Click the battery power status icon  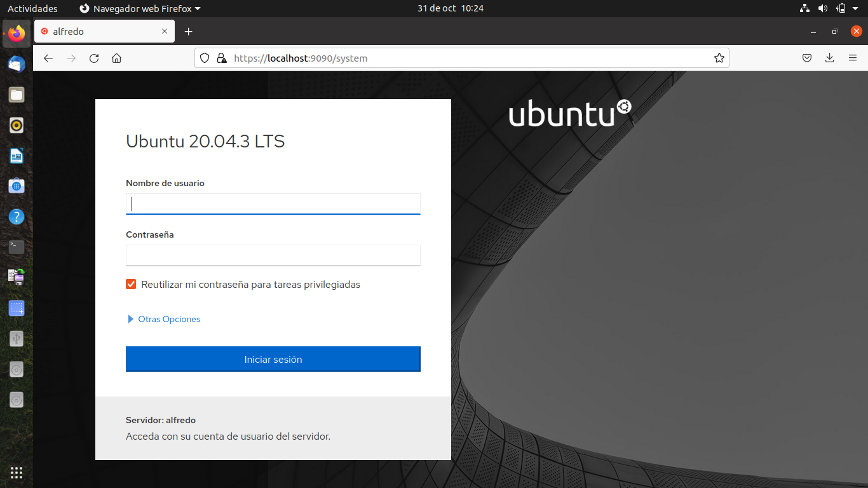tap(841, 8)
